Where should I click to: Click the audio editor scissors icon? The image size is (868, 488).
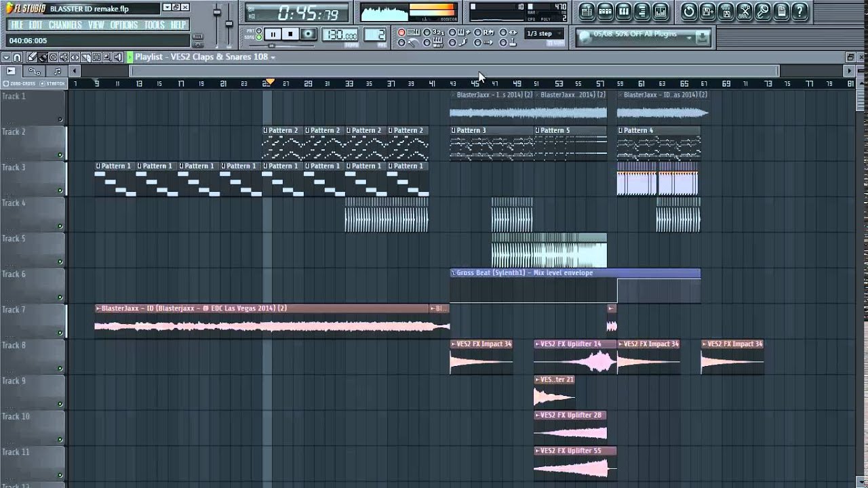coord(744,11)
